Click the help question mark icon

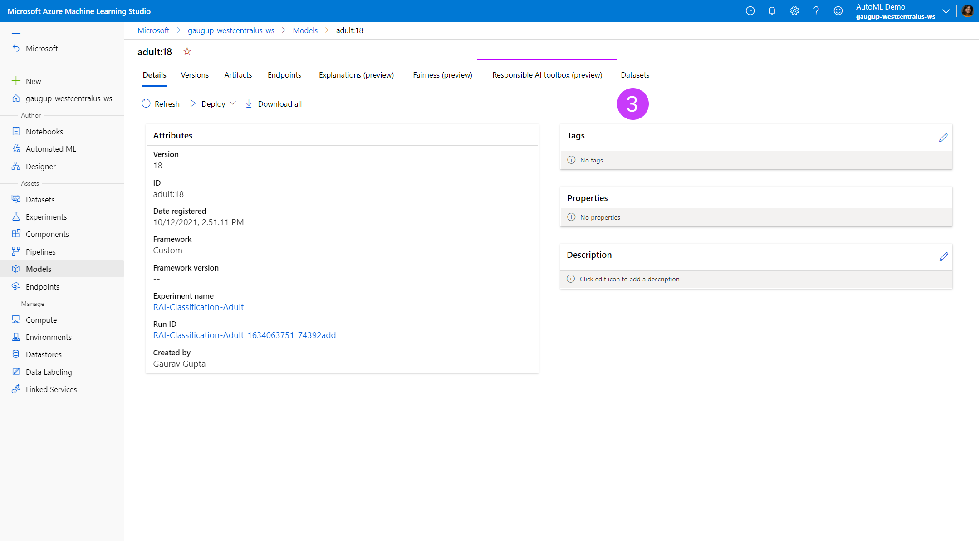coord(816,11)
